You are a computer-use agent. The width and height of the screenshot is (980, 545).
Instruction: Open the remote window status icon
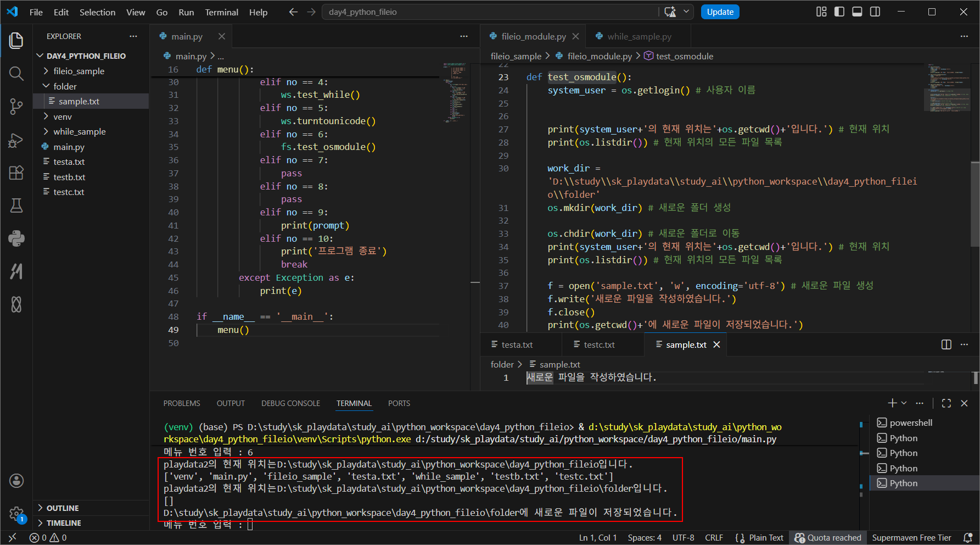tap(13, 538)
